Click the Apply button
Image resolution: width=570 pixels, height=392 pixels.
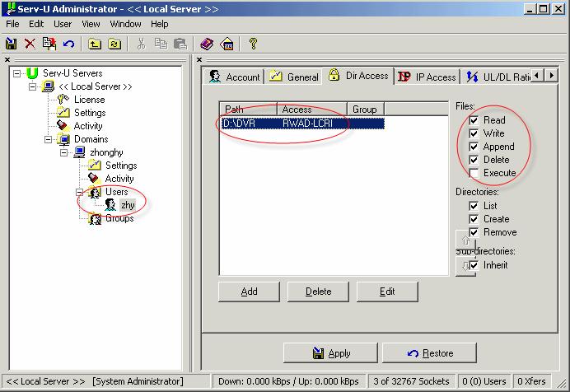(330, 352)
